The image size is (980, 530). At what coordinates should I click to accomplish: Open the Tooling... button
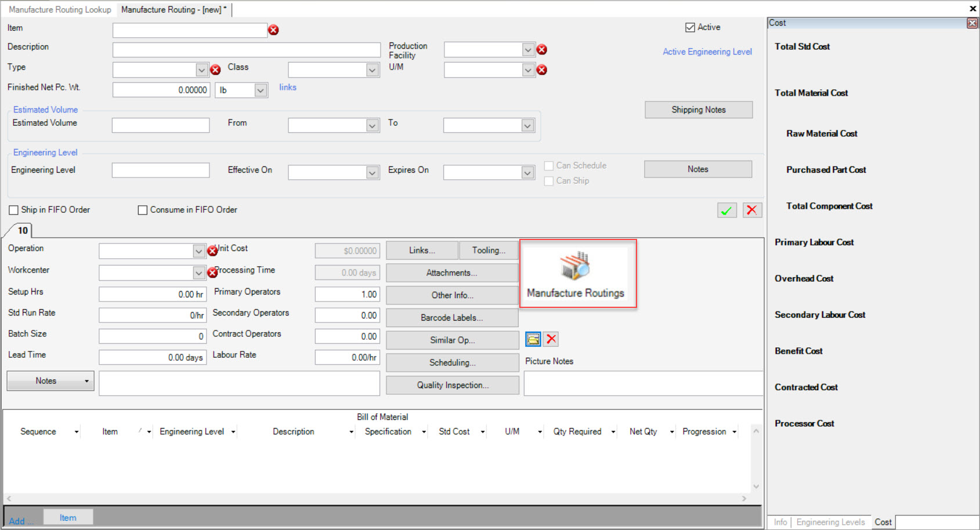coord(489,251)
